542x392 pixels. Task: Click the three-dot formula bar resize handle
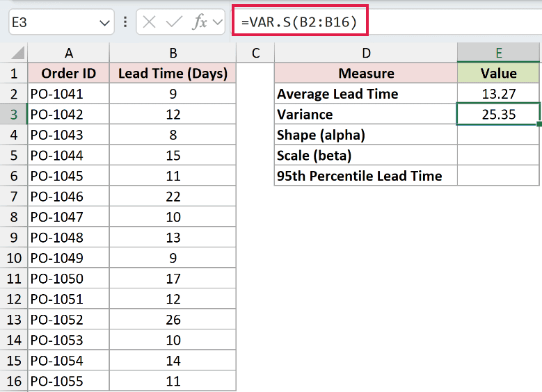pos(125,22)
